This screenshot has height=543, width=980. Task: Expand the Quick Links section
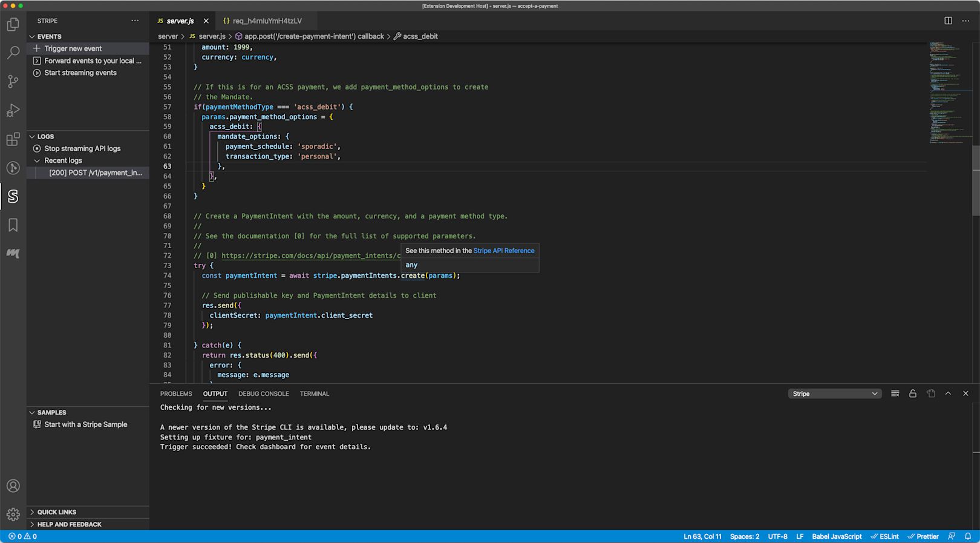coord(56,512)
